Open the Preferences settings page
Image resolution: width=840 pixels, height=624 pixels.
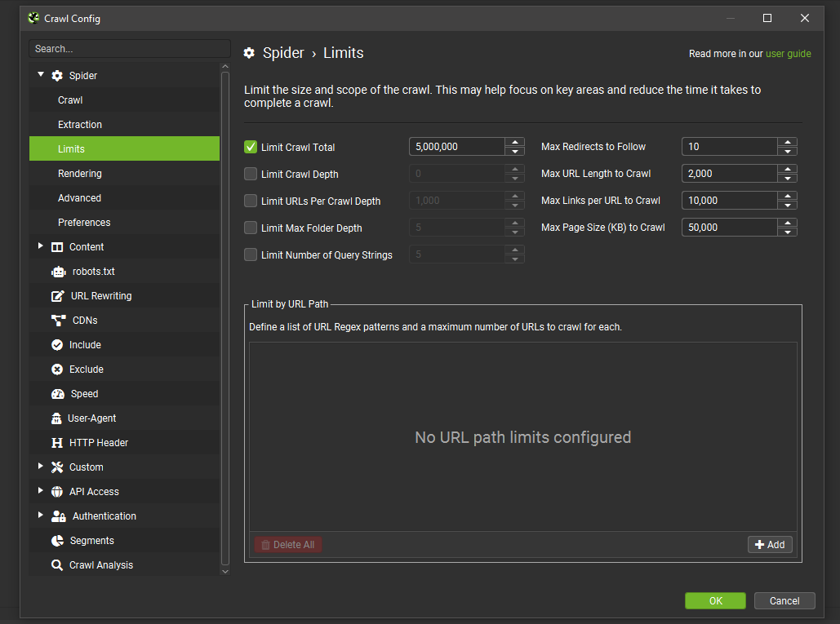pos(124,223)
